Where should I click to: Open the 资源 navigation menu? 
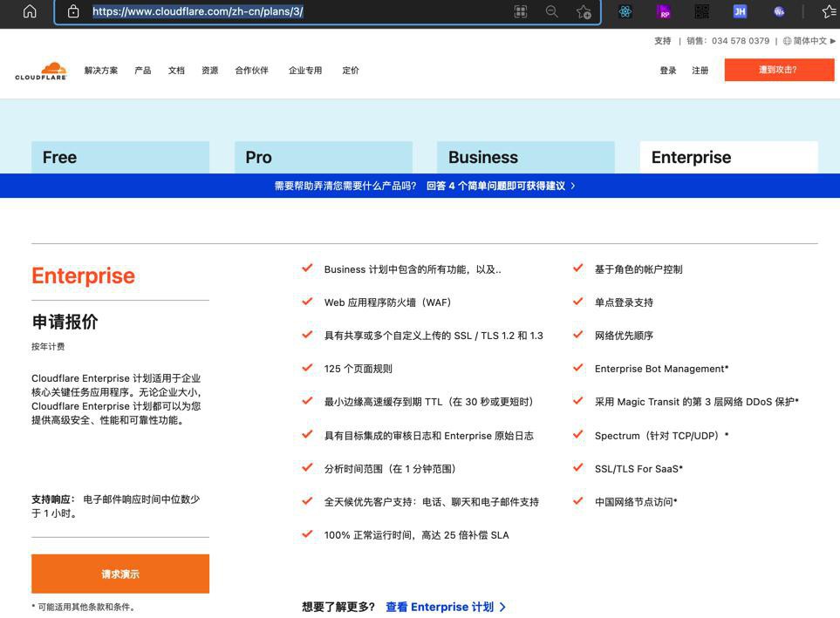coord(210,70)
